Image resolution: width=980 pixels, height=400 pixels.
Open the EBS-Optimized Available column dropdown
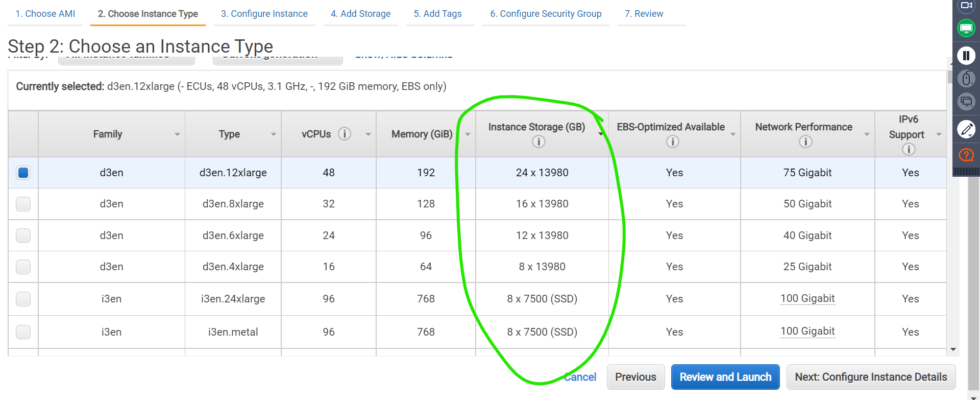(x=733, y=134)
